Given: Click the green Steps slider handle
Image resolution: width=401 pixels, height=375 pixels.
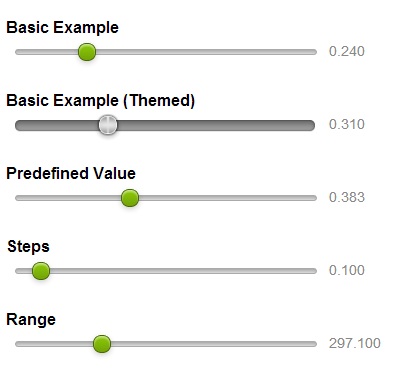Looking at the screenshot, I should [x=41, y=271].
